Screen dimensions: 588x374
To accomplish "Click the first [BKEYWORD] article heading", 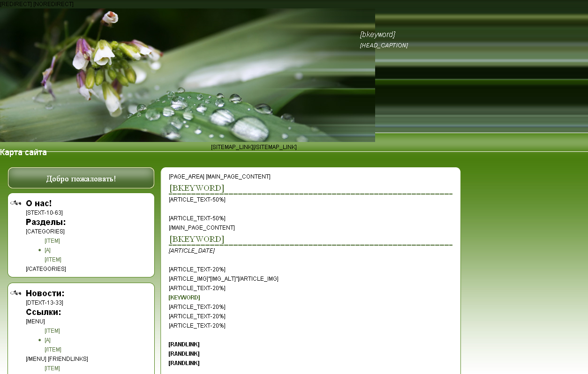I will pos(196,188).
